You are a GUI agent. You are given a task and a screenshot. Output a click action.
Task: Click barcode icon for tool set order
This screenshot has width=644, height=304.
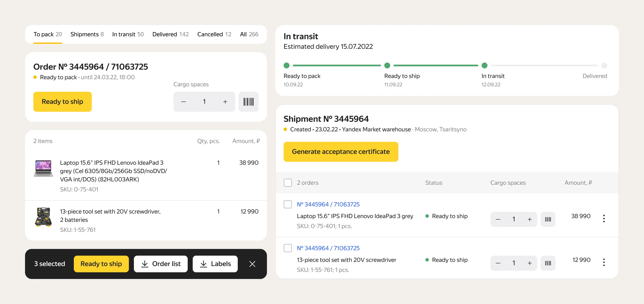(548, 263)
